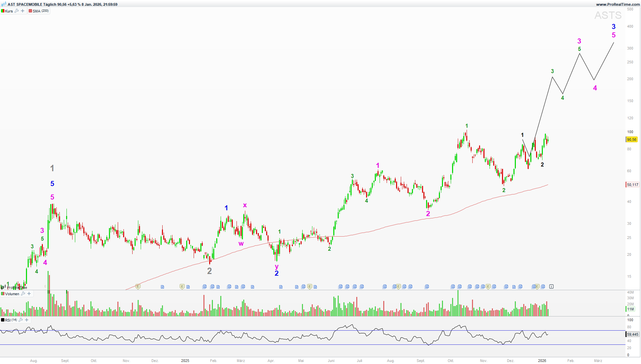The height and width of the screenshot is (364, 641).
Task: Click the red SMA color swatch
Action: pyautogui.click(x=30, y=11)
